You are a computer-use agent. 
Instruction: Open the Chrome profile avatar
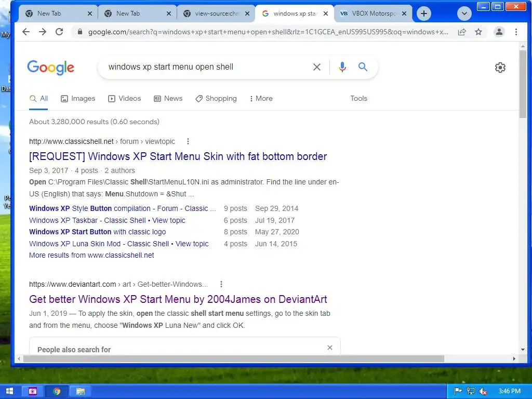[499, 32]
